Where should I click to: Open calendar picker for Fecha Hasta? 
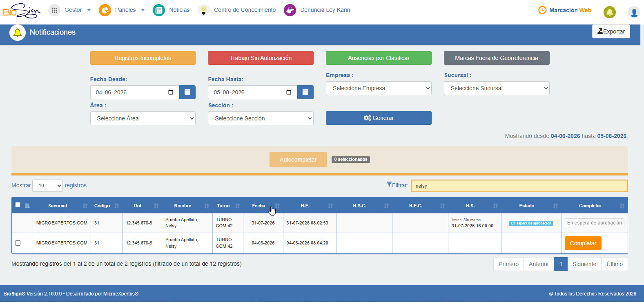(305, 92)
